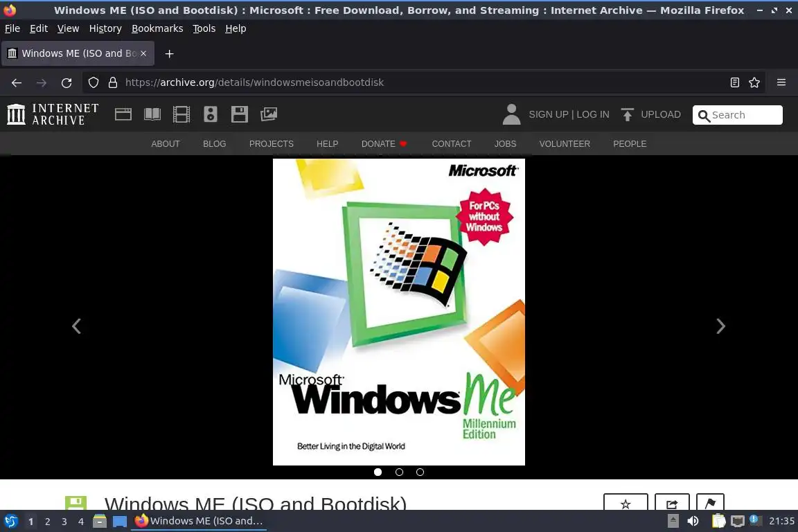
Task: Open the BLOG link
Action: (214, 144)
